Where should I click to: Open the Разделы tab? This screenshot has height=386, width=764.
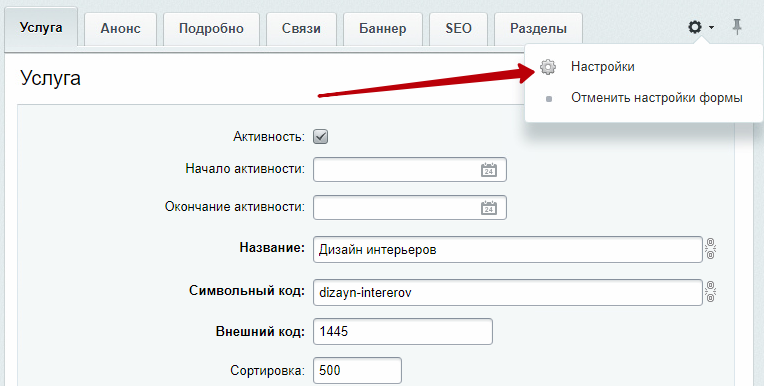coord(538,29)
